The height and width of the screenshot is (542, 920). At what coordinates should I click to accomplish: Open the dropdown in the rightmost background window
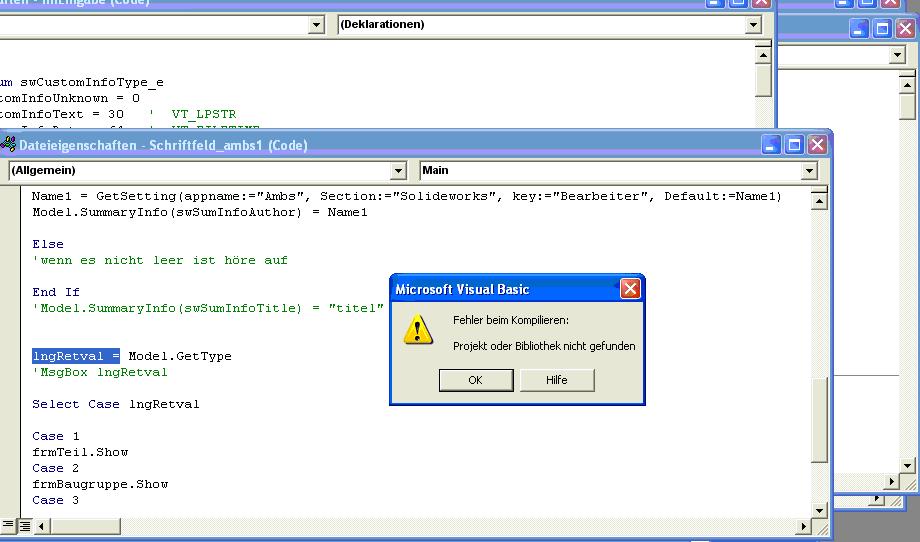(x=897, y=56)
